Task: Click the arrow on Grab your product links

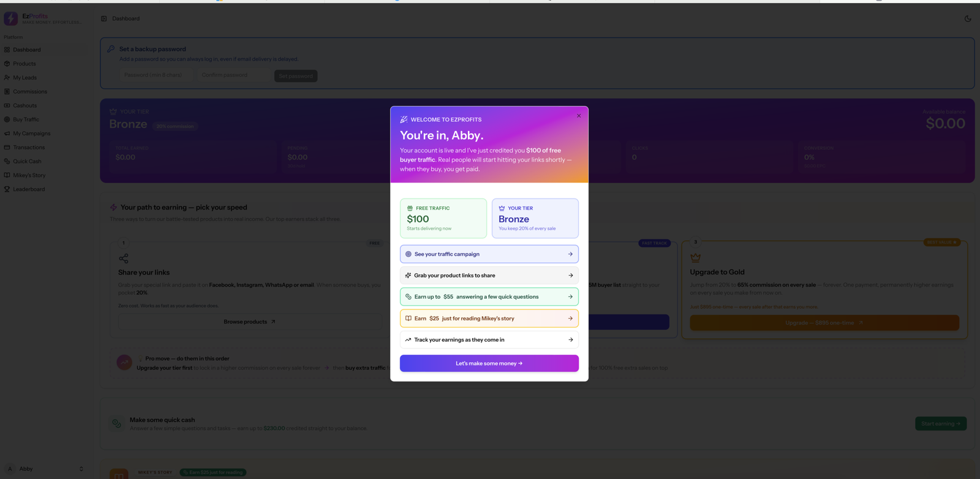Action: 570,276
